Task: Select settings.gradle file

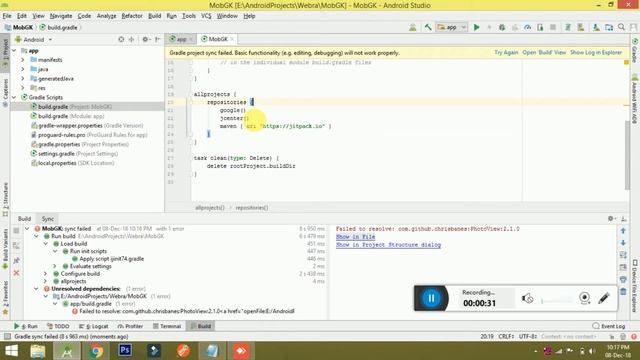Action: coord(74,154)
